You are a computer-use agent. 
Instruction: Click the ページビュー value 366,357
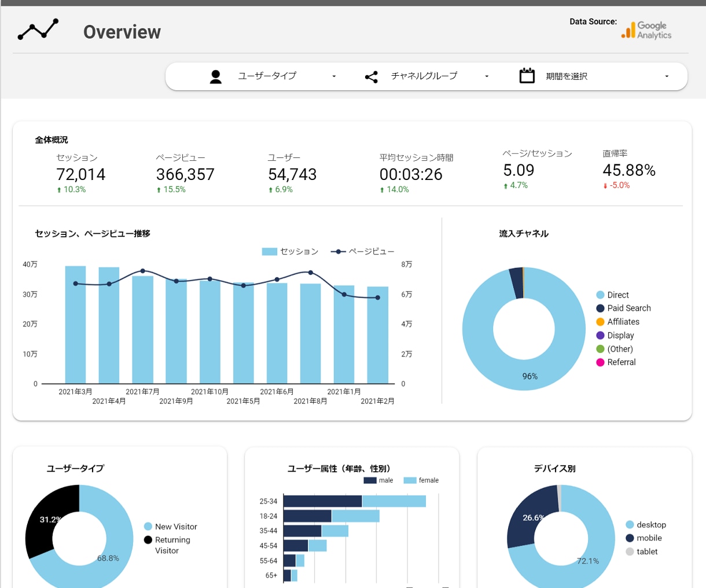click(185, 174)
